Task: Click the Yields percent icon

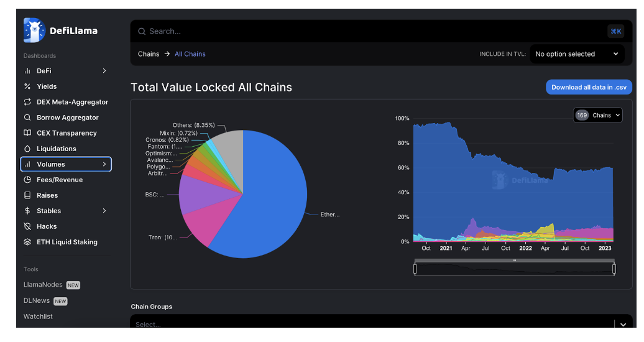Action: point(27,86)
